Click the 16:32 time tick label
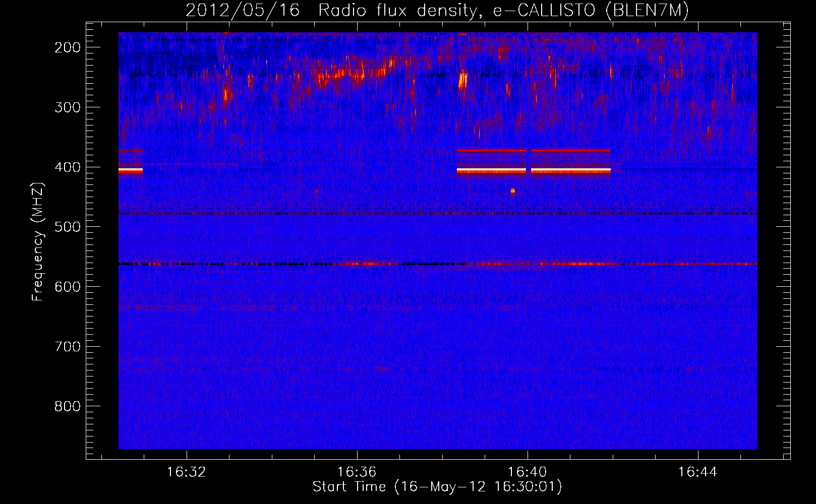816x504 pixels. [187, 472]
